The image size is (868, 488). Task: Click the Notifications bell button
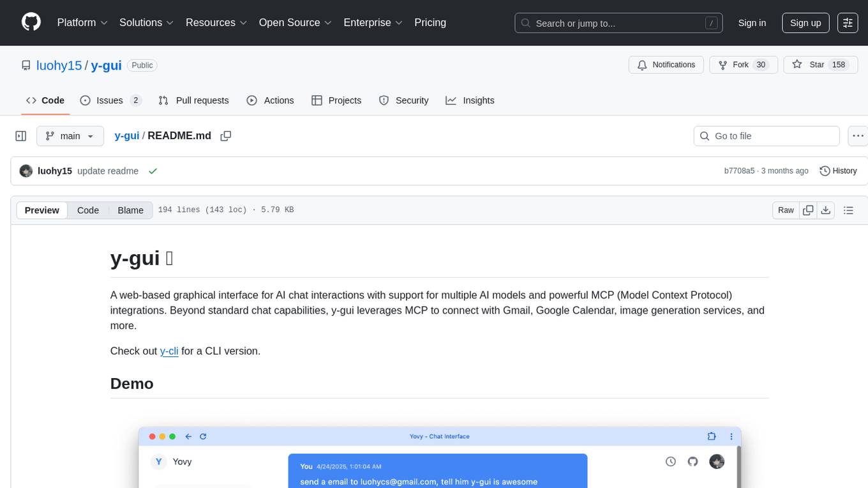tap(666, 65)
